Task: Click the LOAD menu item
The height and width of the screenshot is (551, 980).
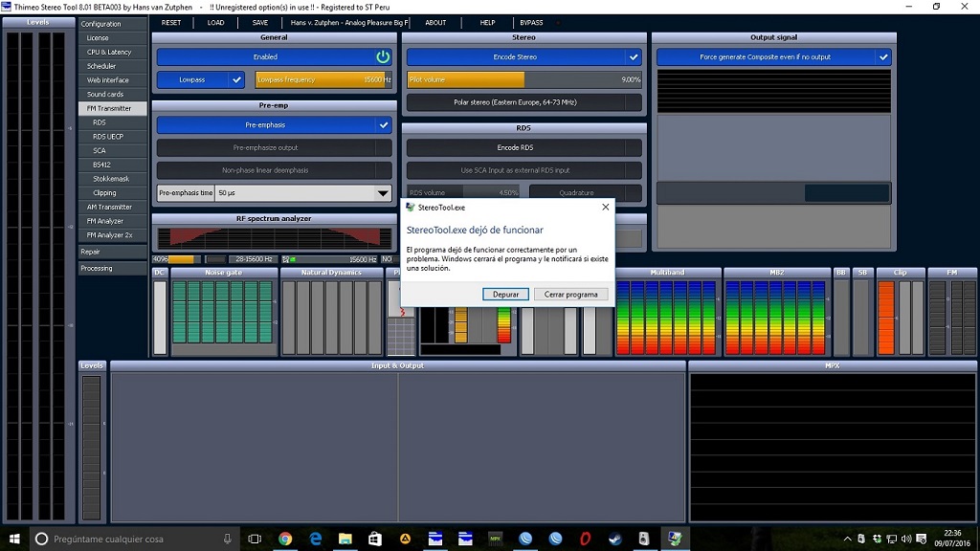Action: tap(215, 23)
